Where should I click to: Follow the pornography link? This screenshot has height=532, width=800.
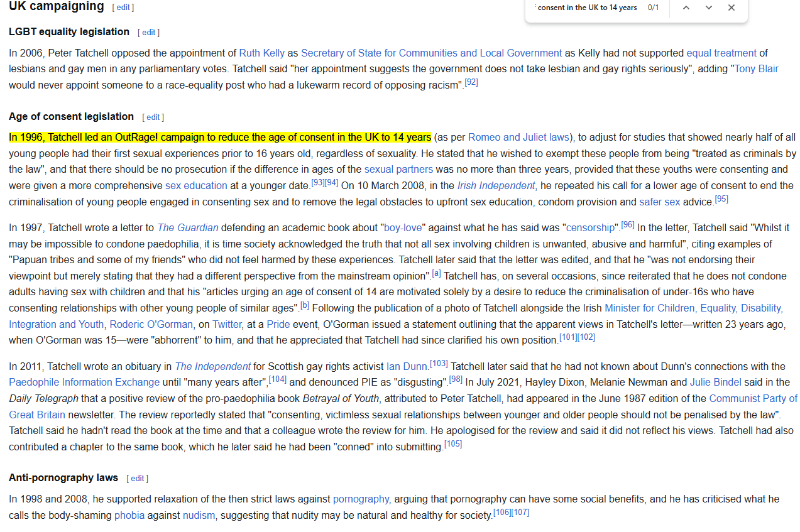pos(361,499)
